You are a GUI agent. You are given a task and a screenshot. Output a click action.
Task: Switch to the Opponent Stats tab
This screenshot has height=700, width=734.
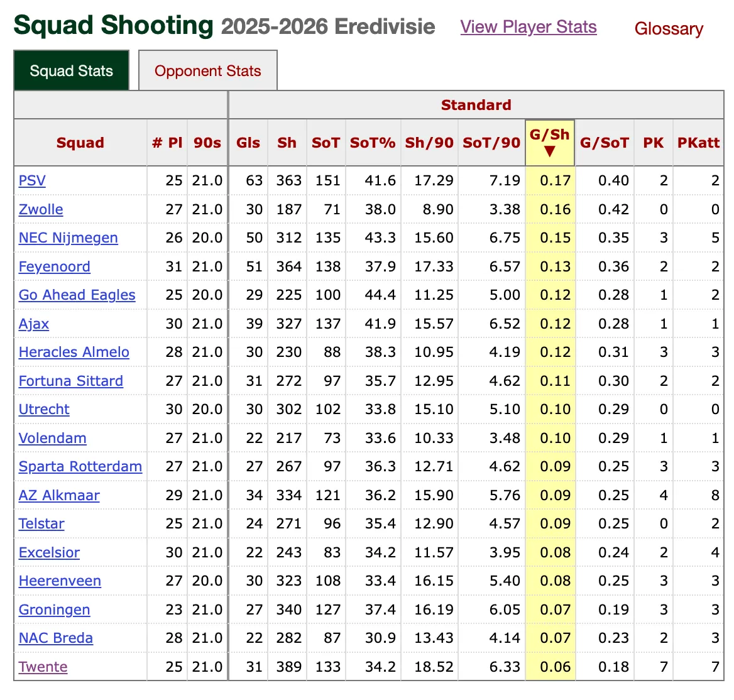[207, 71]
